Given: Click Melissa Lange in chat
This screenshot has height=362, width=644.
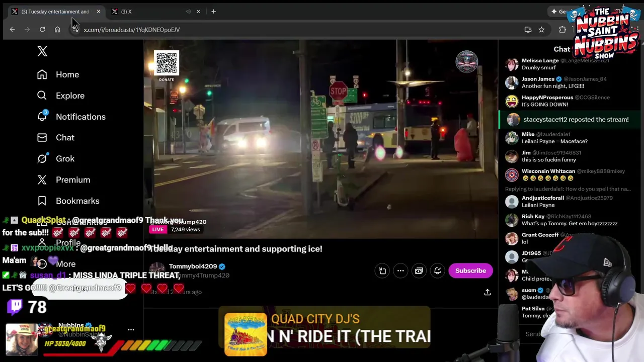Looking at the screenshot, I should (540, 61).
